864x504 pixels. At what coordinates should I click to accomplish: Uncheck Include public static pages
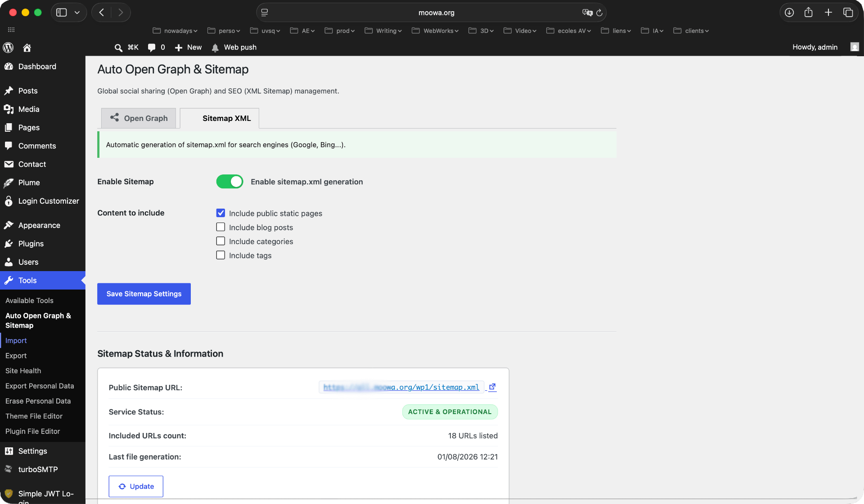[220, 213]
